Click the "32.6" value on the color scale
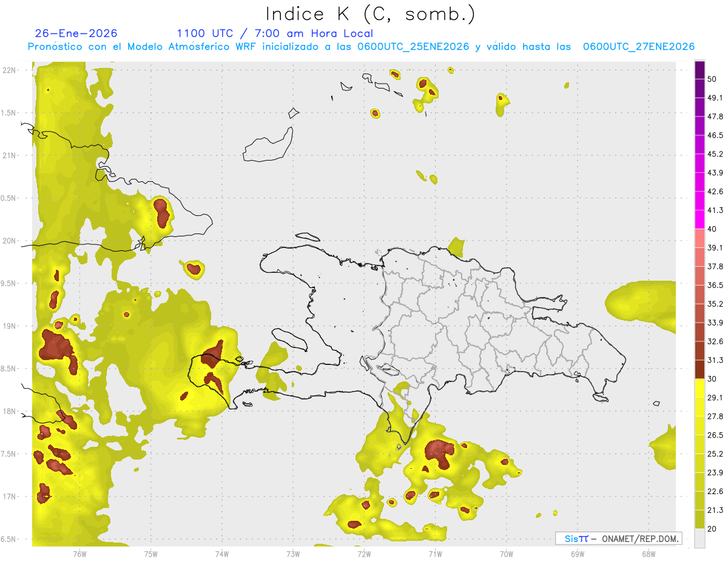This screenshot has height=562, width=728. 715,341
